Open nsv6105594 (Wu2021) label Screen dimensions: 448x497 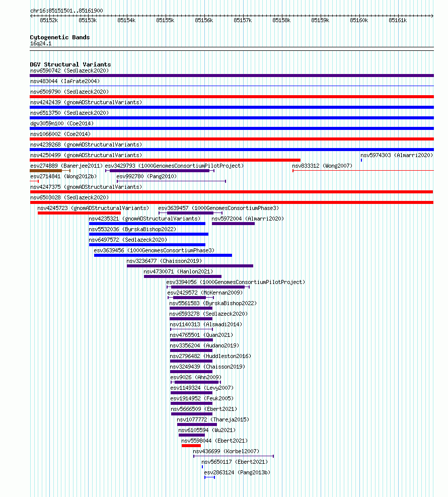[207, 430]
